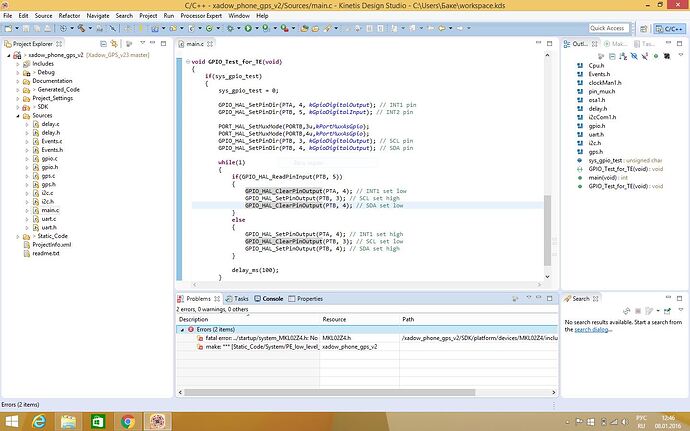Collapse all in Project Explorer toolbar

[103, 44]
